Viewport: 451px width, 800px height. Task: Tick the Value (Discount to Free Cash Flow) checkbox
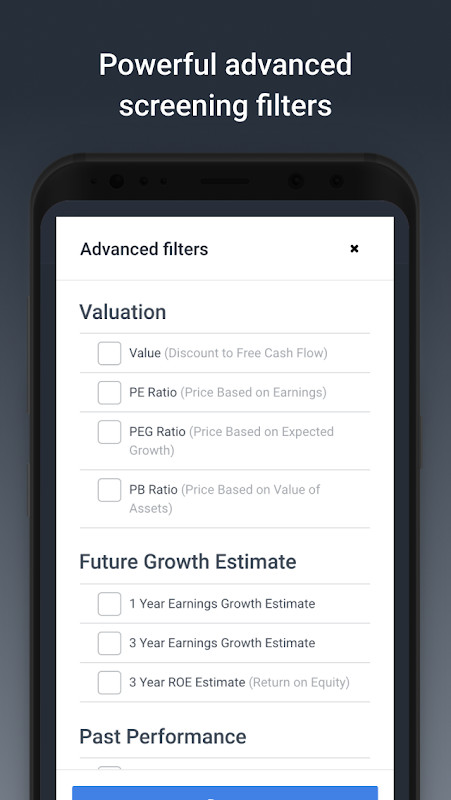(109, 353)
